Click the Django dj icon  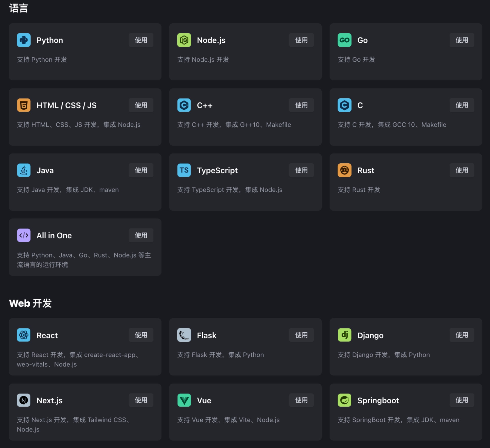(x=344, y=335)
